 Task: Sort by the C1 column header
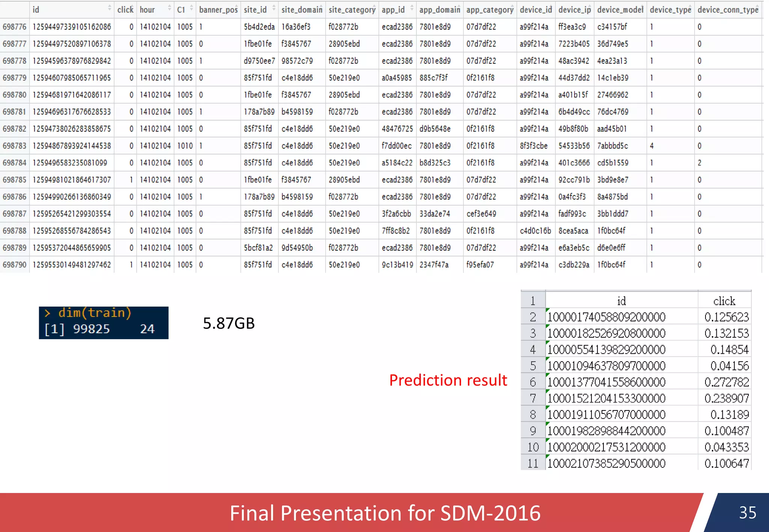point(185,10)
